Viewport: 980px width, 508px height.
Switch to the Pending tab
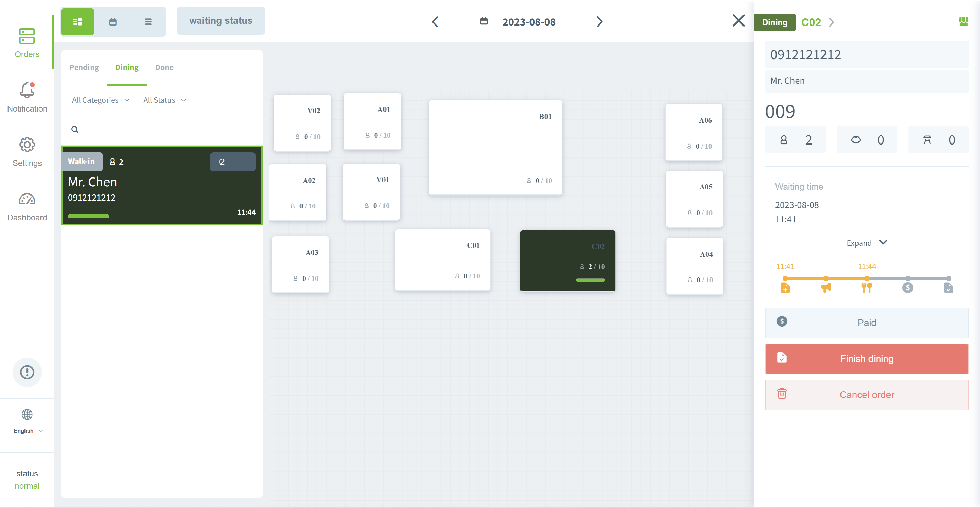(x=84, y=67)
